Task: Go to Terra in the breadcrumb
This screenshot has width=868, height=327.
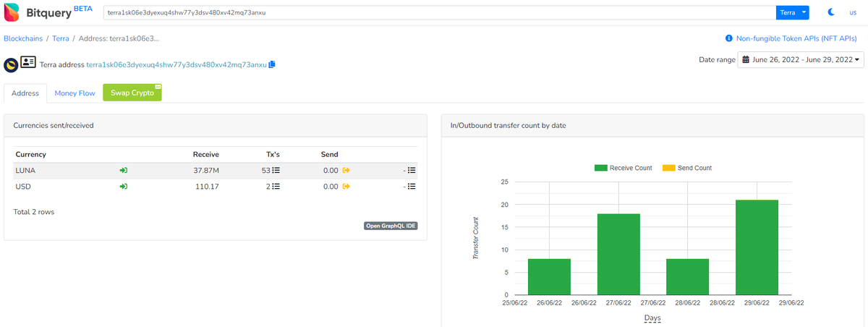Action: point(61,38)
